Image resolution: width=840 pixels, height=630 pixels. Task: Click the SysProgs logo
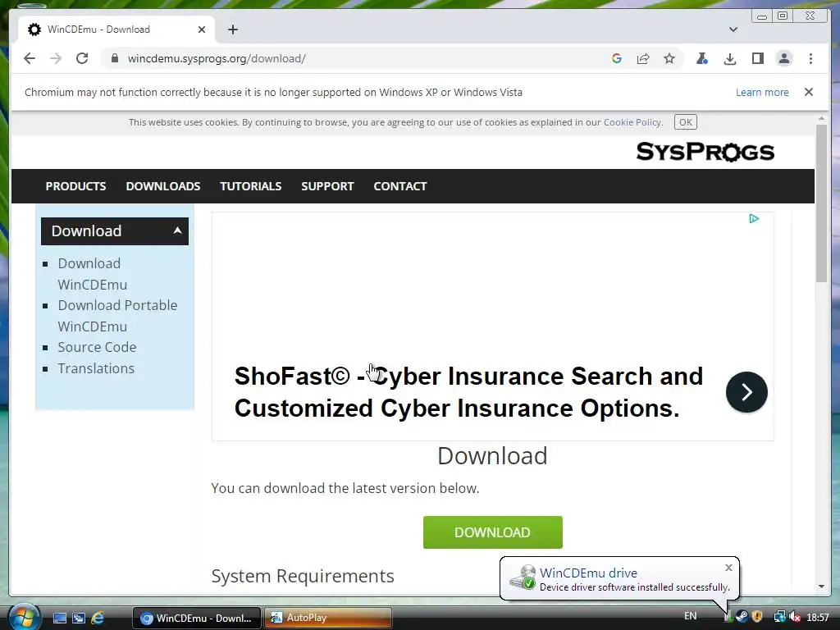click(x=705, y=152)
